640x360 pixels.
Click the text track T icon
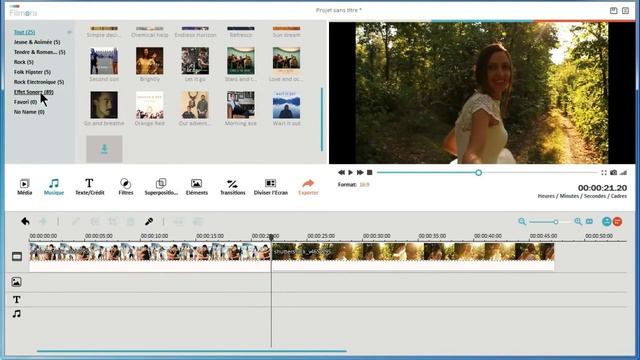17,300
